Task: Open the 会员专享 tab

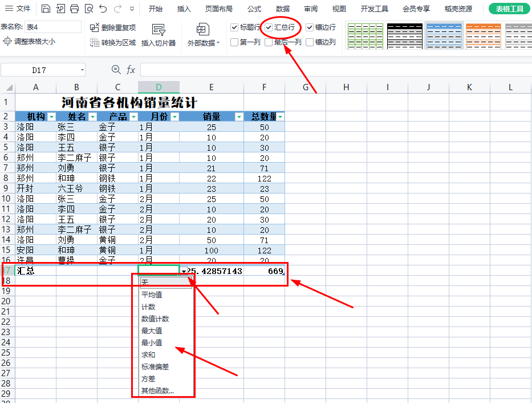Action: tap(416, 9)
